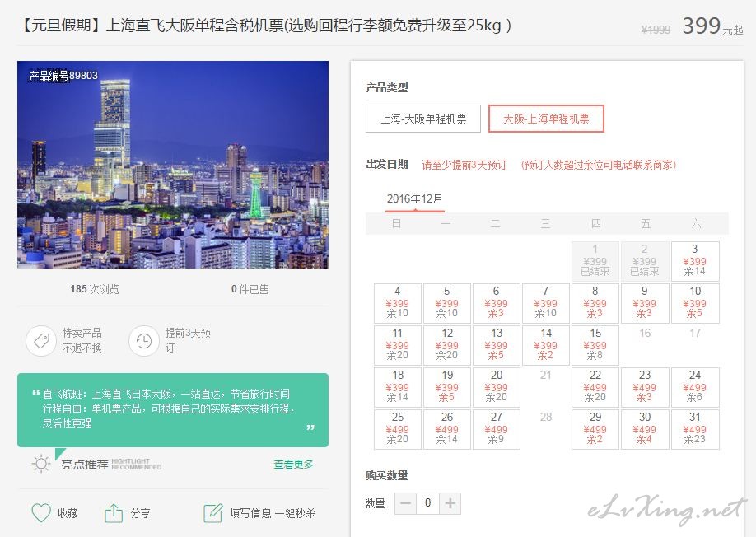Select December 13 date cell
This screenshot has width=756, height=537.
pyautogui.click(x=496, y=345)
